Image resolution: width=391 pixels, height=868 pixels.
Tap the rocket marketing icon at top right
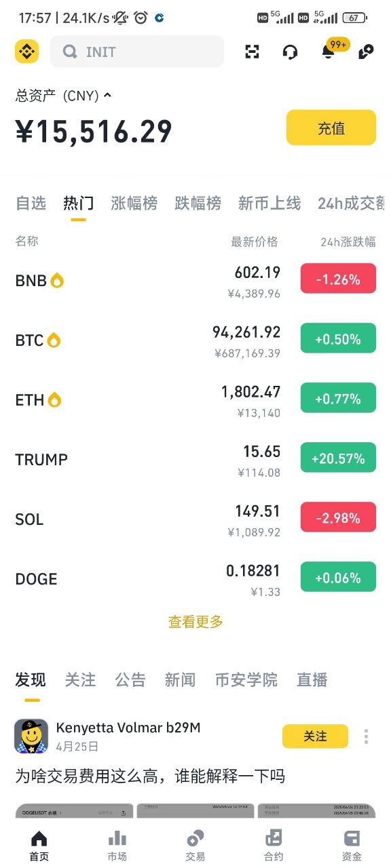coord(367,52)
